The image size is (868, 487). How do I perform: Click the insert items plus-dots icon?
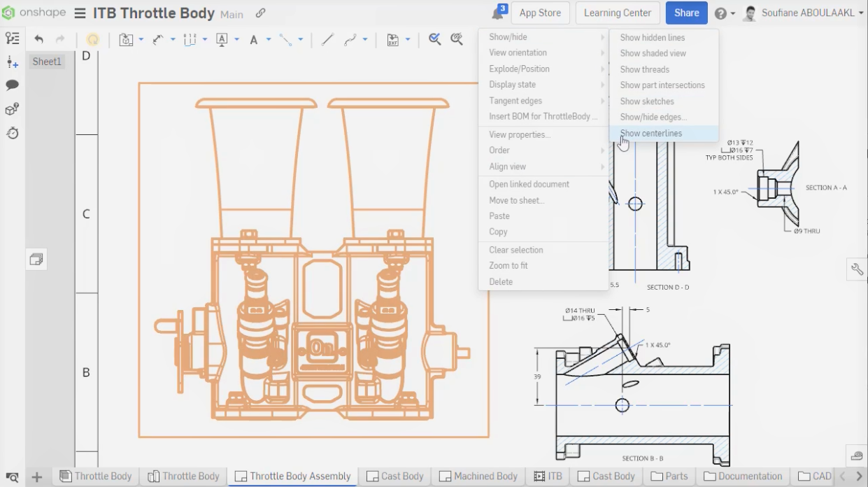pos(12,62)
